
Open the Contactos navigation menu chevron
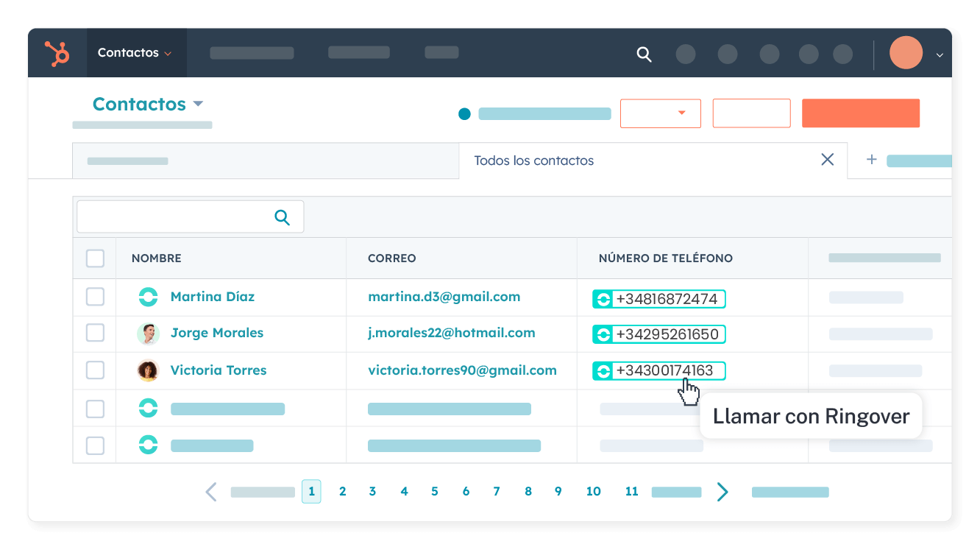click(x=168, y=53)
